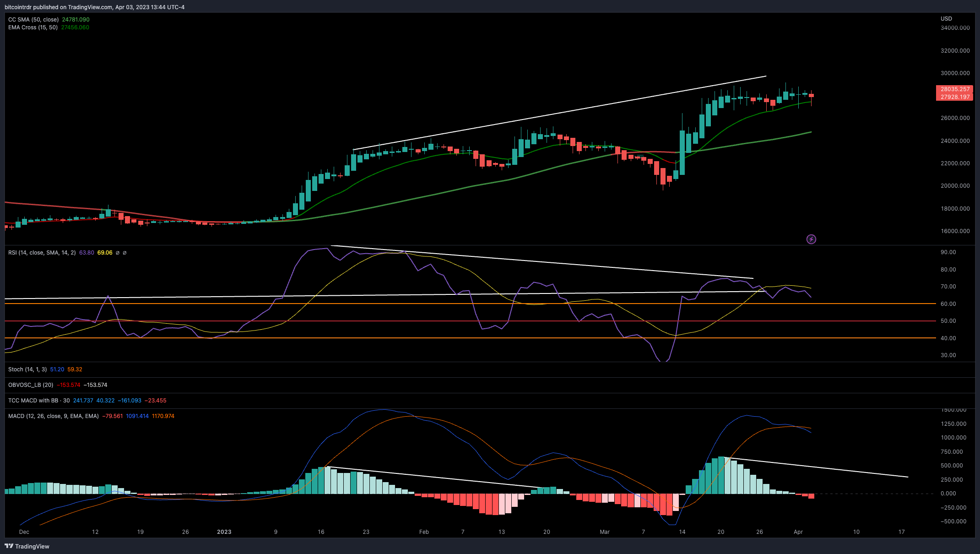
Task: Click the 20000.000 price axis label
Action: [955, 186]
